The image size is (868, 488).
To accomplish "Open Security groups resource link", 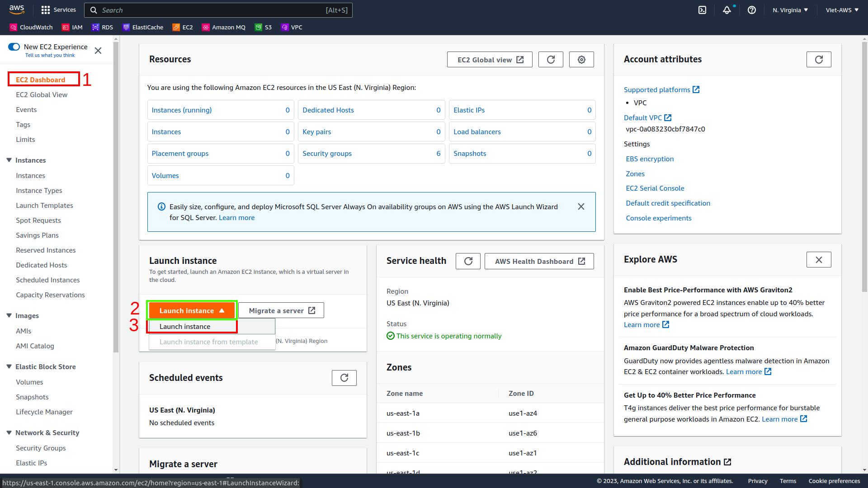I will 327,153.
